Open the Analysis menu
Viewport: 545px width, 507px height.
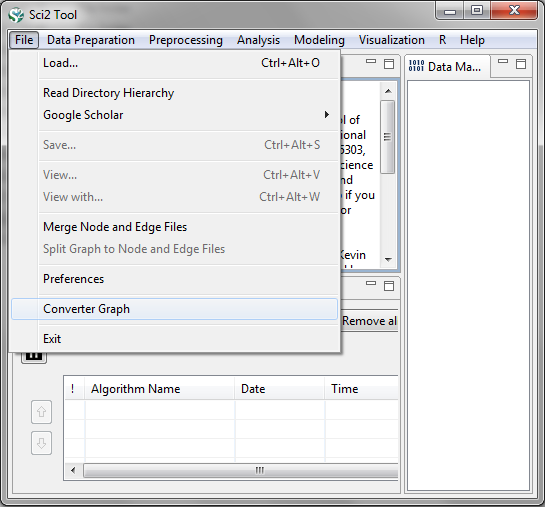pyautogui.click(x=258, y=40)
